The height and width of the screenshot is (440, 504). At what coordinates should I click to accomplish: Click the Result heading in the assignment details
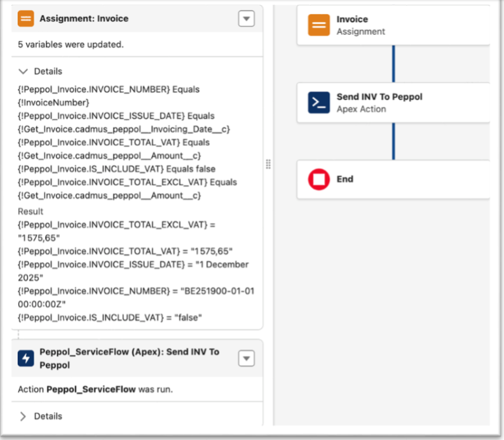(31, 211)
